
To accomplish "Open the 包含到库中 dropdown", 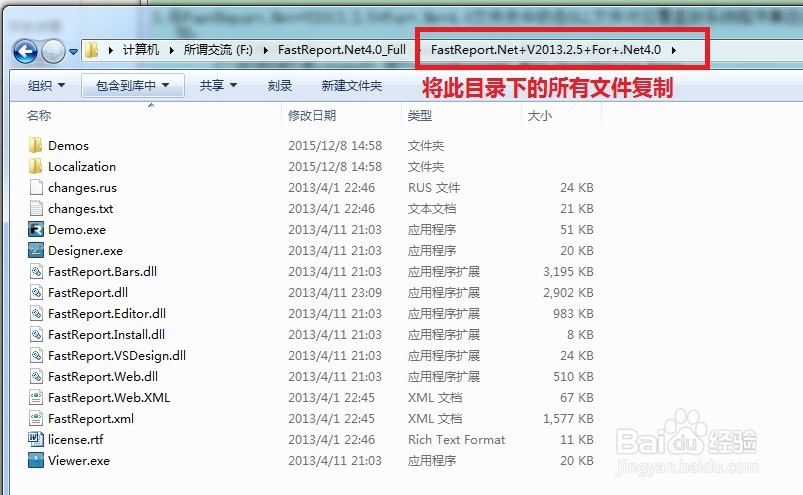I will (x=133, y=85).
